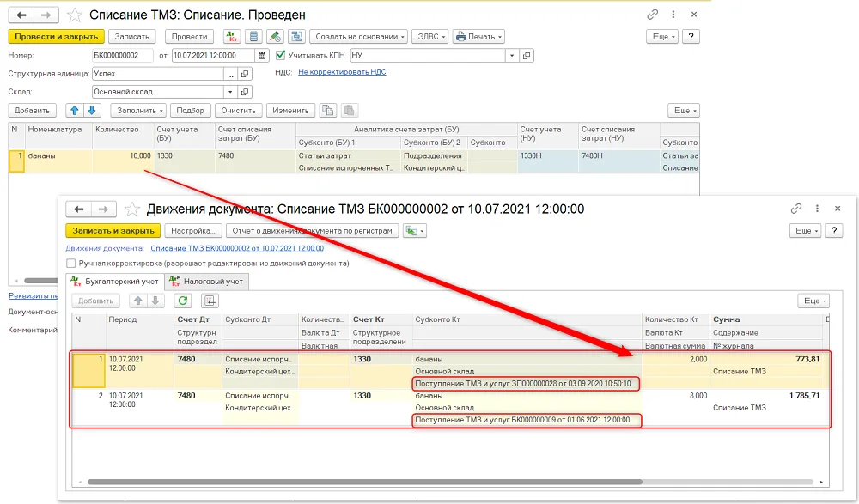Click the Провести и закрыть button
The width and height of the screenshot is (859, 504).
point(57,37)
